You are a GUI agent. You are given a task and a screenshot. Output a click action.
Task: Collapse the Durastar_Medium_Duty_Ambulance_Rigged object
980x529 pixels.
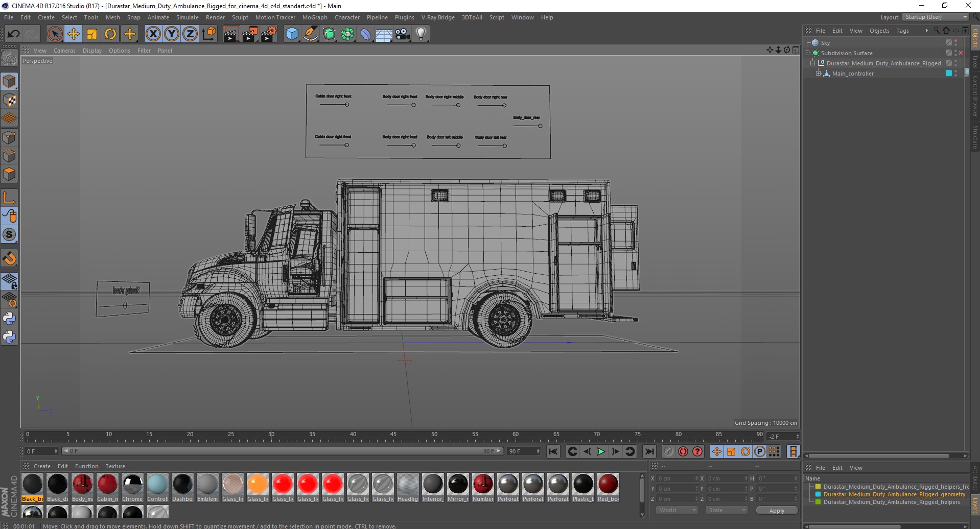tap(813, 63)
